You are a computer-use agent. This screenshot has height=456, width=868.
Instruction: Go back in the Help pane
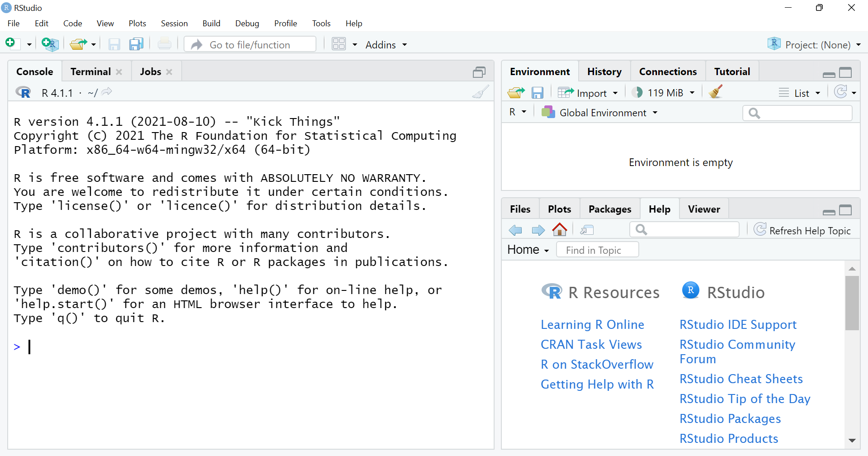pos(515,230)
